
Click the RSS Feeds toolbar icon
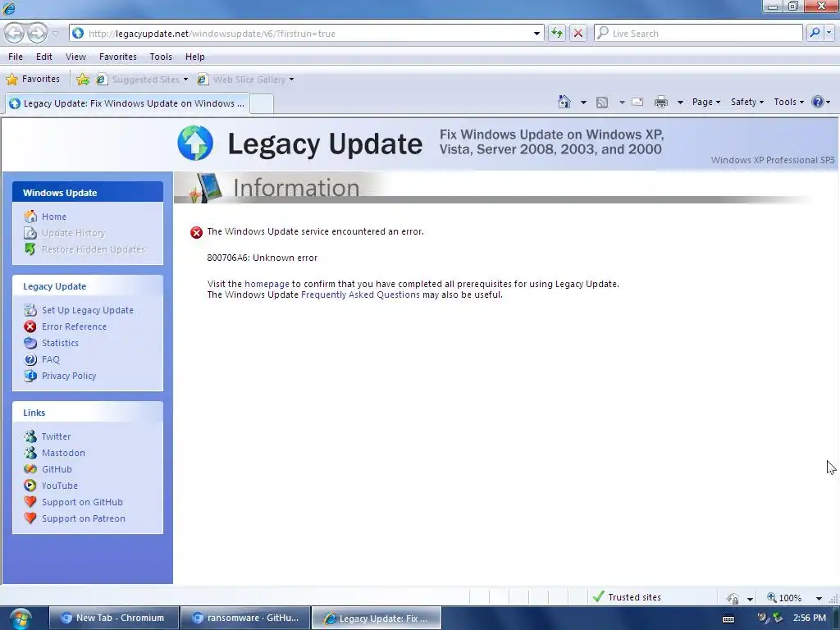point(602,102)
